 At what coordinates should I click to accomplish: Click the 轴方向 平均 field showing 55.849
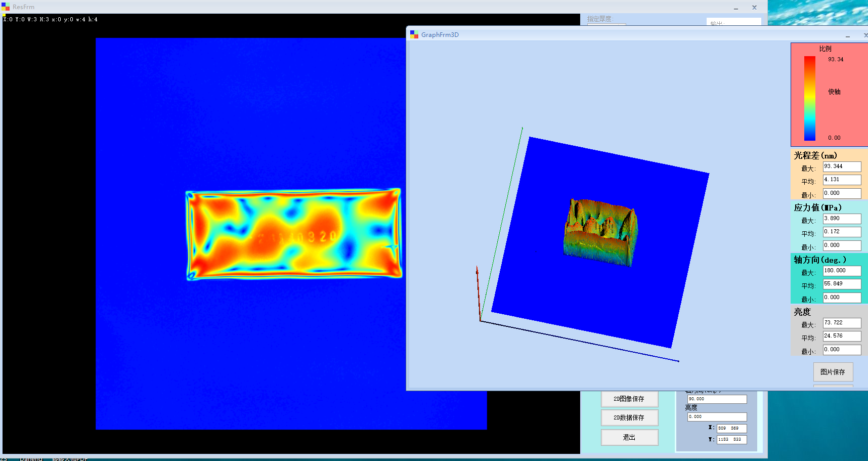(842, 284)
